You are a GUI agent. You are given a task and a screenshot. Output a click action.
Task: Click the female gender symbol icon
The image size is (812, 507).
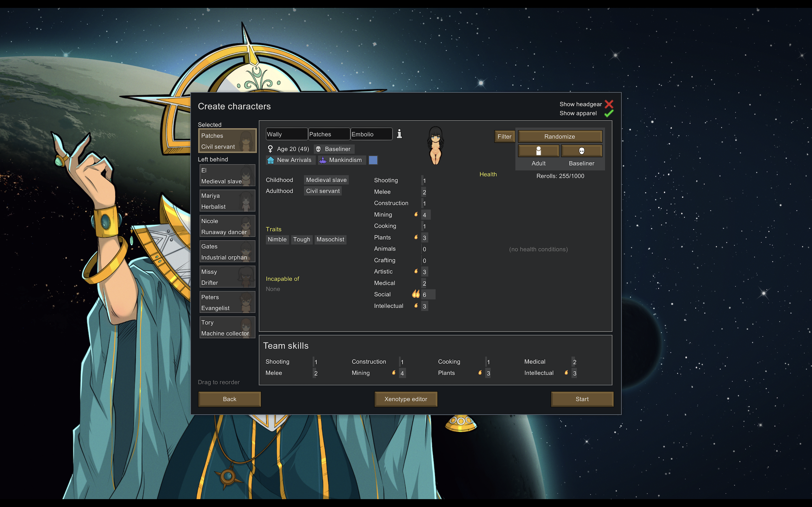click(x=270, y=149)
